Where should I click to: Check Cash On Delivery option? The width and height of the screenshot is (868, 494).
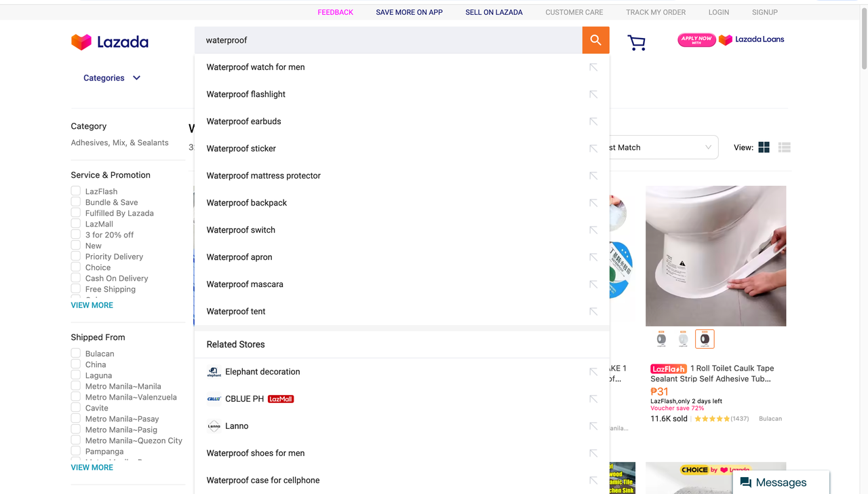[x=76, y=278]
